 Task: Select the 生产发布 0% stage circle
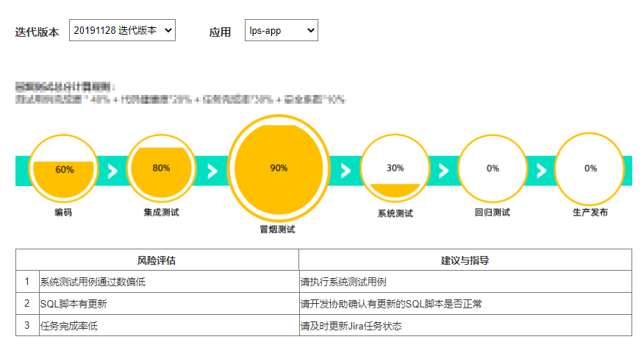[590, 168]
